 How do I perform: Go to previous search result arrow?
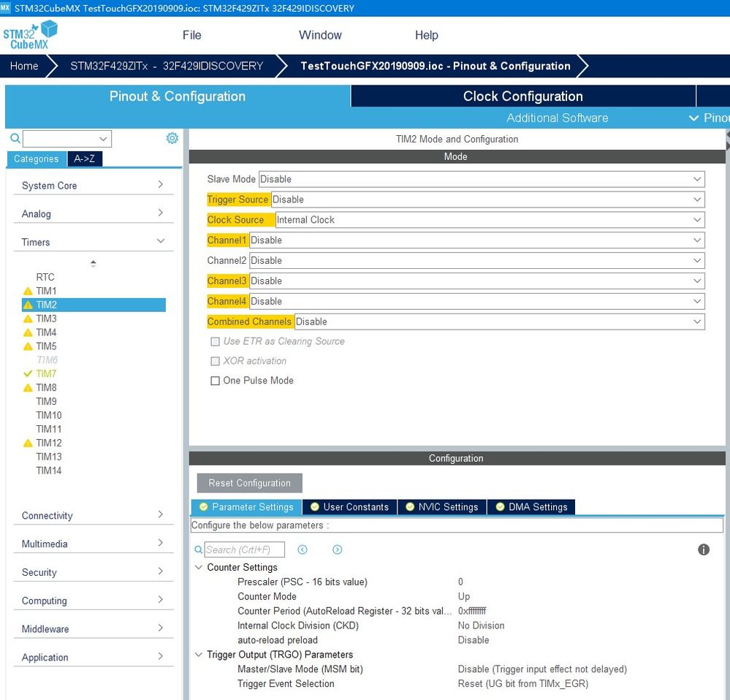(x=303, y=549)
